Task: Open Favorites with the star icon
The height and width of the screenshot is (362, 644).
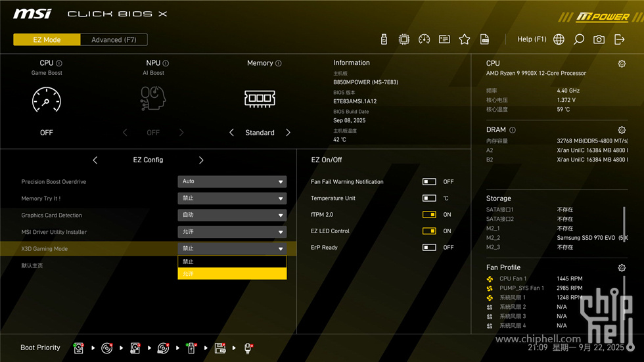Action: click(x=464, y=39)
